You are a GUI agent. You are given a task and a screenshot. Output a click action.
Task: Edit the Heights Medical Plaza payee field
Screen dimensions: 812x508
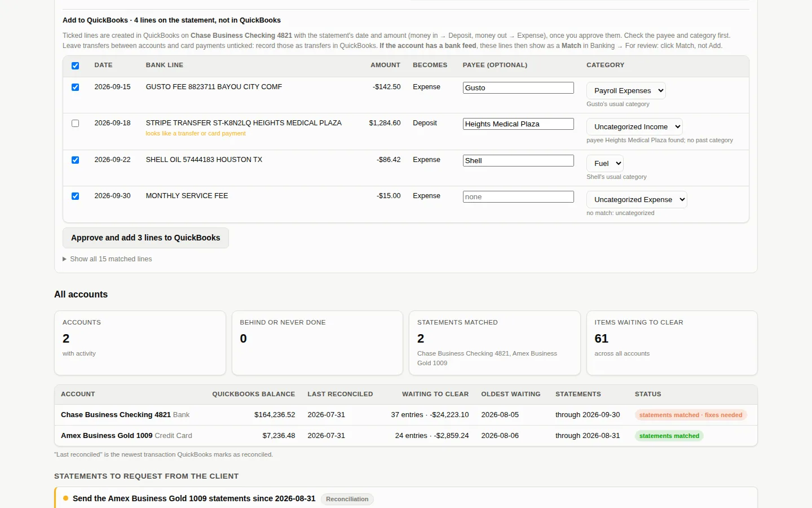click(x=518, y=124)
